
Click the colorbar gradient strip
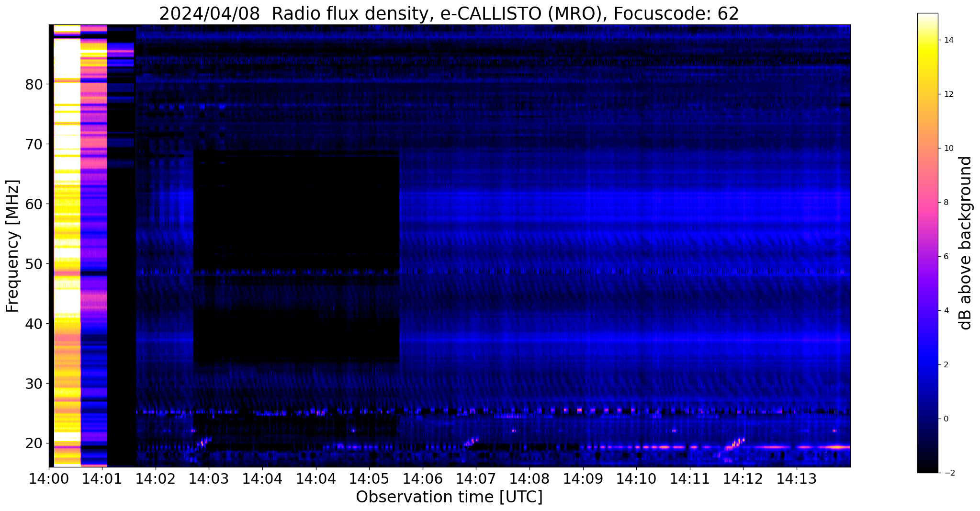point(927,243)
